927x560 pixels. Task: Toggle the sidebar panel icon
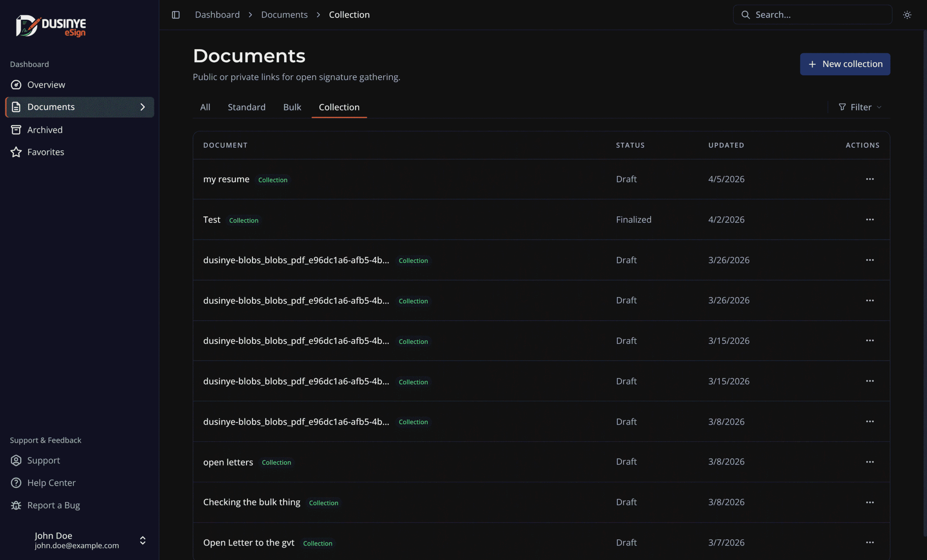176,15
